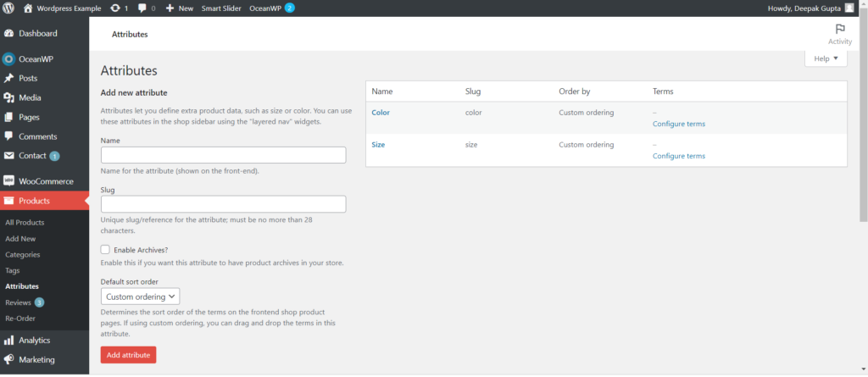The height and width of the screenshot is (377, 868).
Task: Click inside the Name input field
Action: pos(223,155)
